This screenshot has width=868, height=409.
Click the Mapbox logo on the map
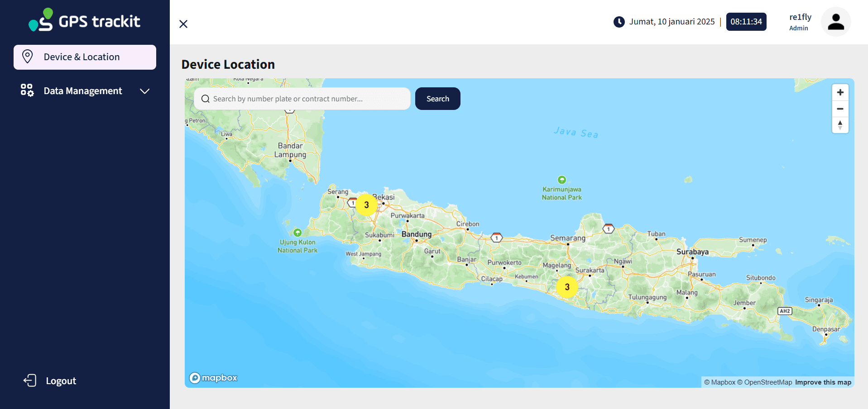pos(213,377)
